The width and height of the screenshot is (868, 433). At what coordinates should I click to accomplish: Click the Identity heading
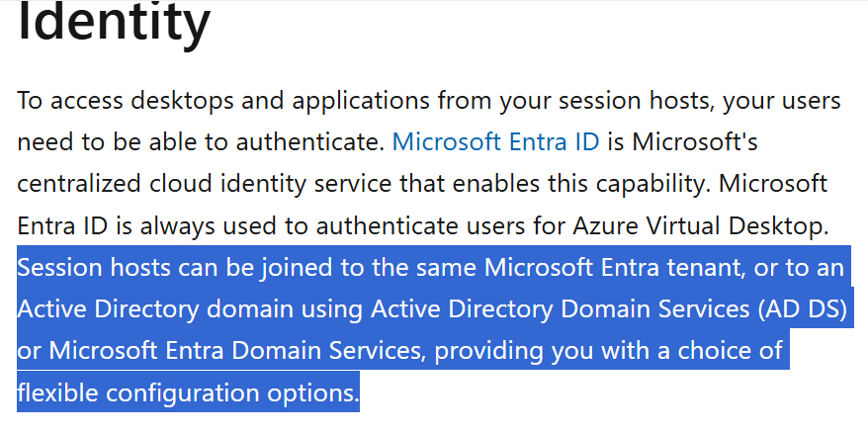[x=114, y=22]
